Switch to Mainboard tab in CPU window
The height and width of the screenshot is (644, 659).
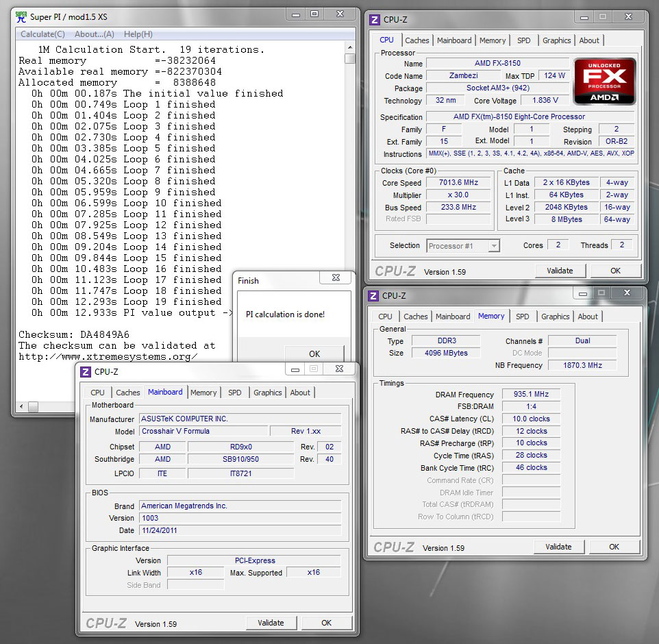click(454, 40)
